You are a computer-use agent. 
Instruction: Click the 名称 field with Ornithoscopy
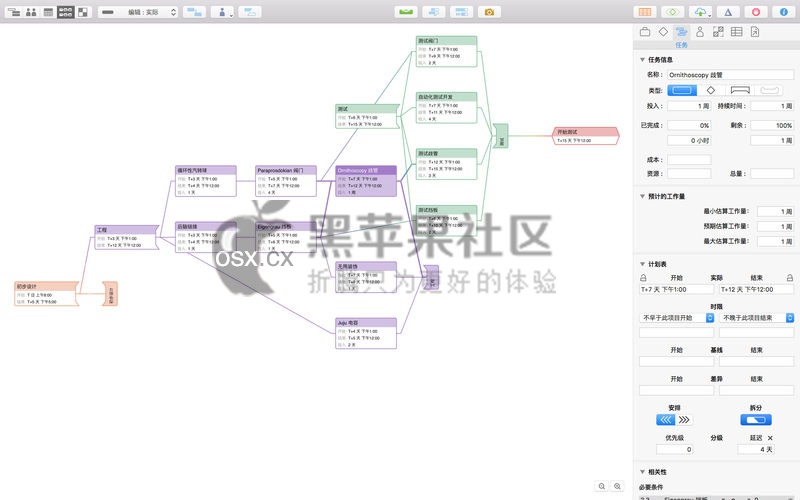click(x=731, y=74)
